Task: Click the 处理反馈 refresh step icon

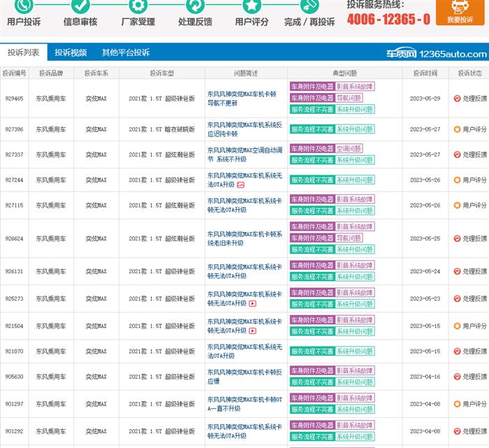Action: 196,6
